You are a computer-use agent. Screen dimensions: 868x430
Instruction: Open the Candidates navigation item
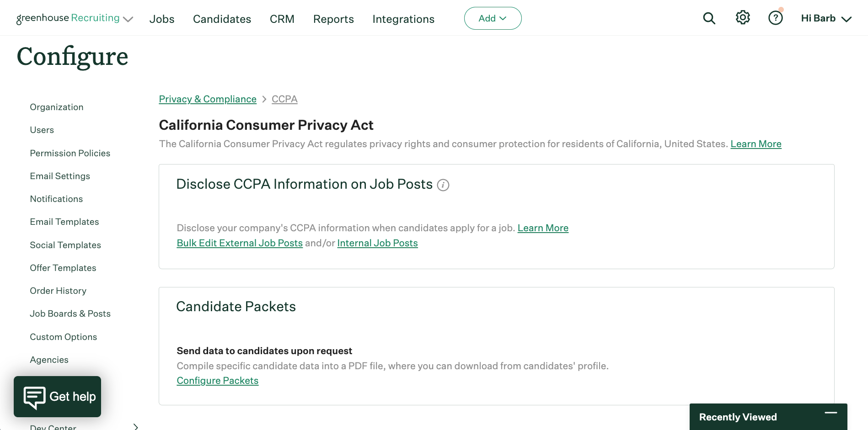[222, 19]
